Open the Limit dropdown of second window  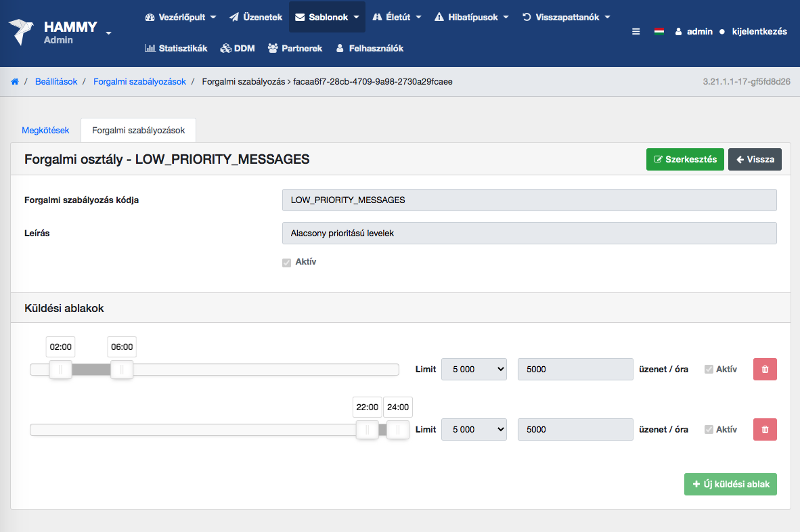474,430
